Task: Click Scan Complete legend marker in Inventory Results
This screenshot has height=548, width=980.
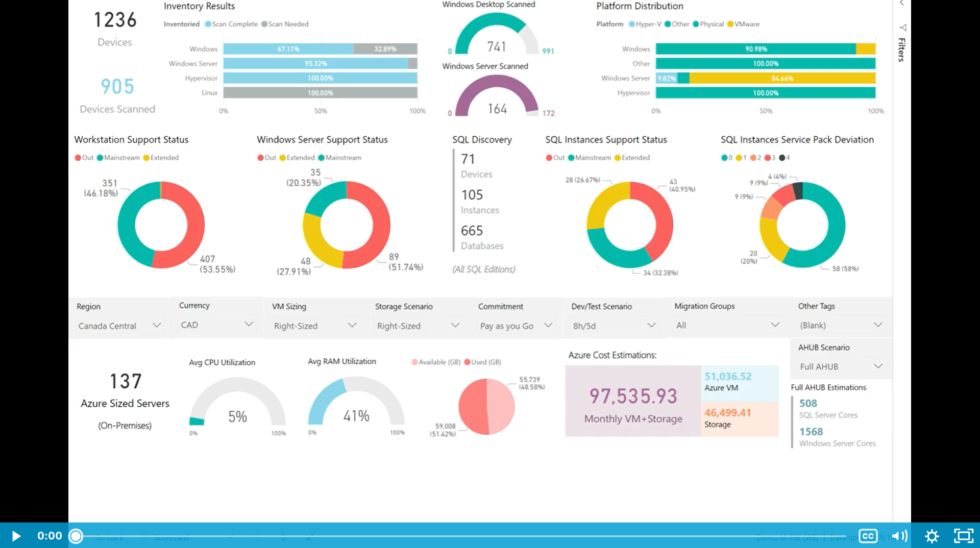Action: [x=208, y=24]
